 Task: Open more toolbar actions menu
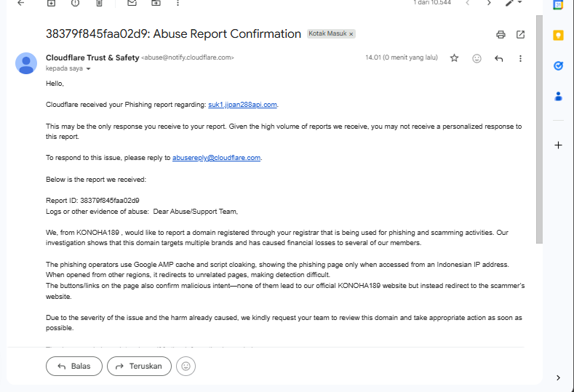[x=178, y=3]
